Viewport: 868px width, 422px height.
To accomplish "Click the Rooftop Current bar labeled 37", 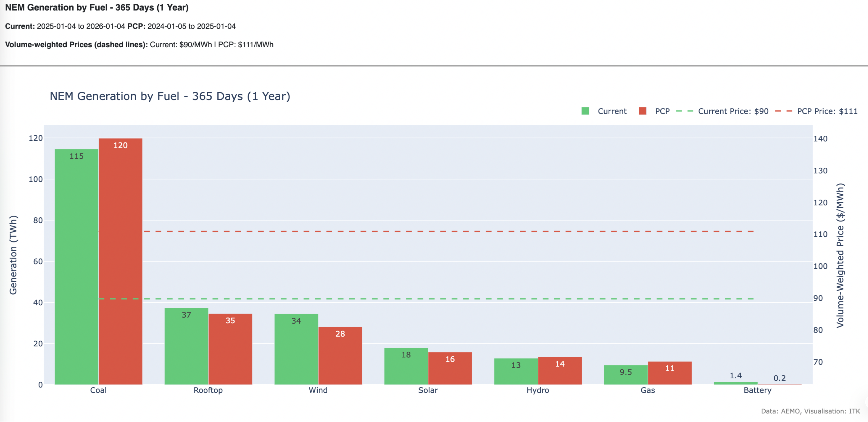I will 186,346.
